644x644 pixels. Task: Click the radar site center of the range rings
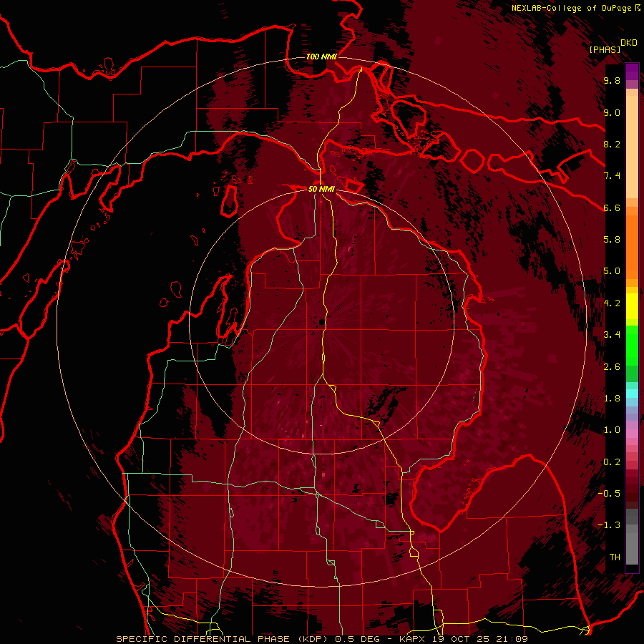click(x=321, y=322)
